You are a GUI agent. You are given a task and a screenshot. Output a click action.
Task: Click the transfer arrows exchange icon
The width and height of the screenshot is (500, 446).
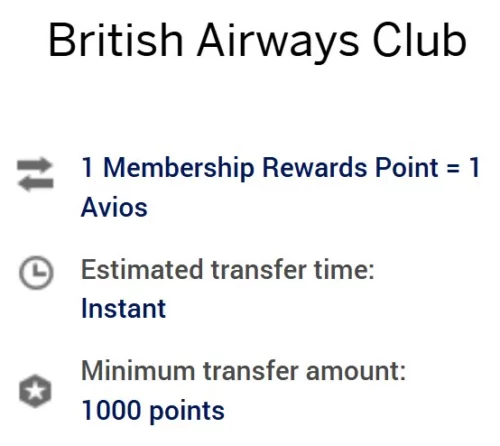[x=35, y=174]
